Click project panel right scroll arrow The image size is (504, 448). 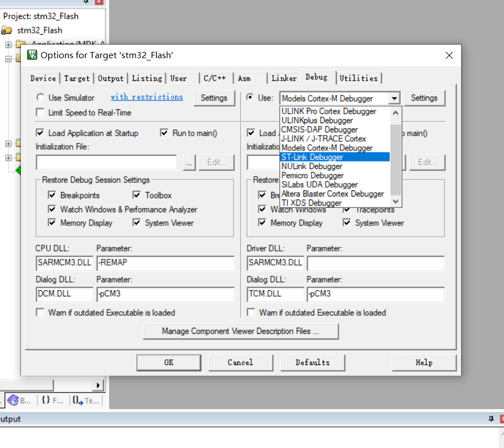98,385
